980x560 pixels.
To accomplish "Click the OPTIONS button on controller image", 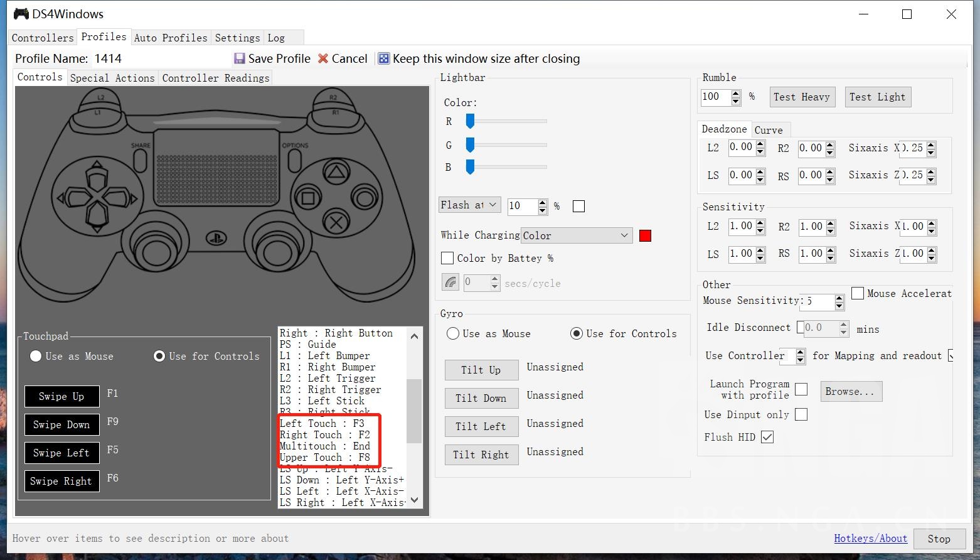I will 294,161.
